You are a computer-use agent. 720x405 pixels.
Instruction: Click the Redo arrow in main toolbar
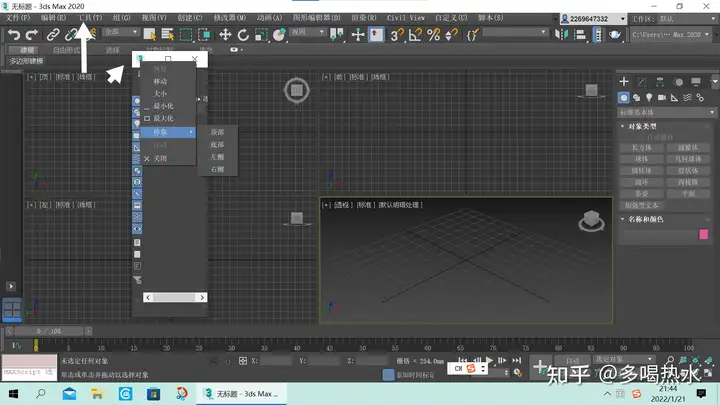click(x=32, y=34)
